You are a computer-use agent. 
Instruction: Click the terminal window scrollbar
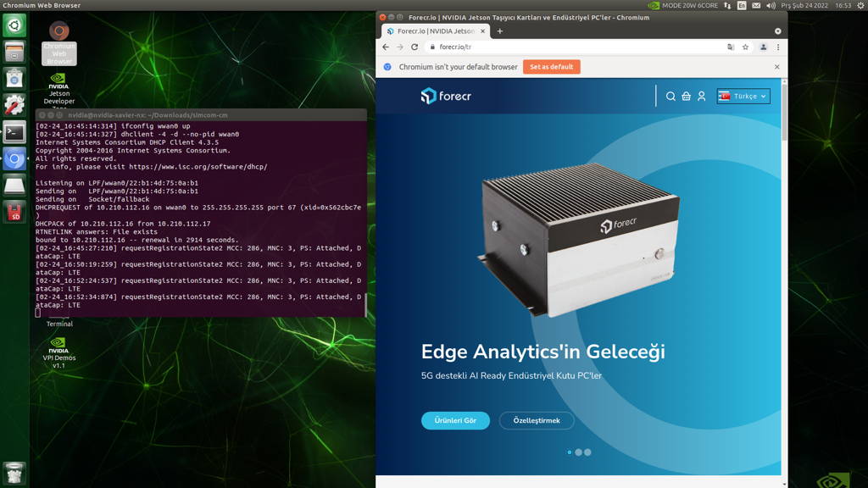(365, 304)
